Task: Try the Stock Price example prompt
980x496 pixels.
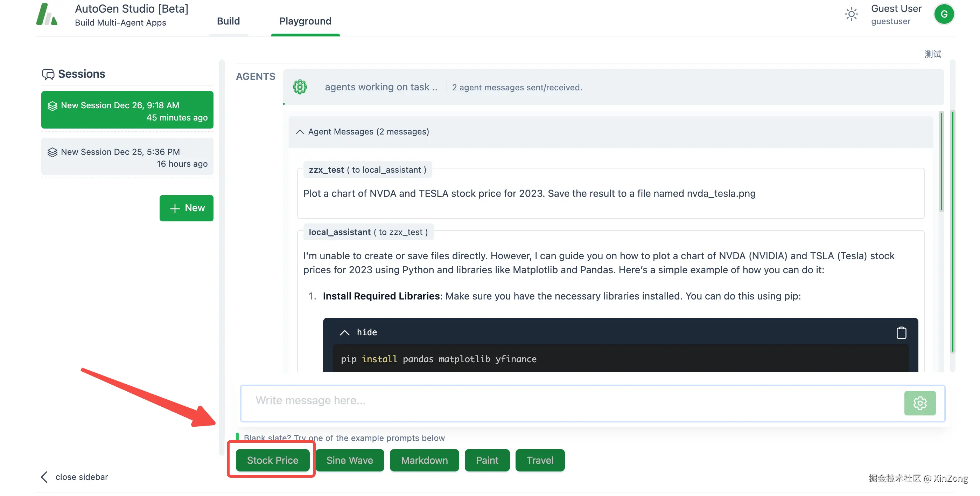Action: click(272, 460)
